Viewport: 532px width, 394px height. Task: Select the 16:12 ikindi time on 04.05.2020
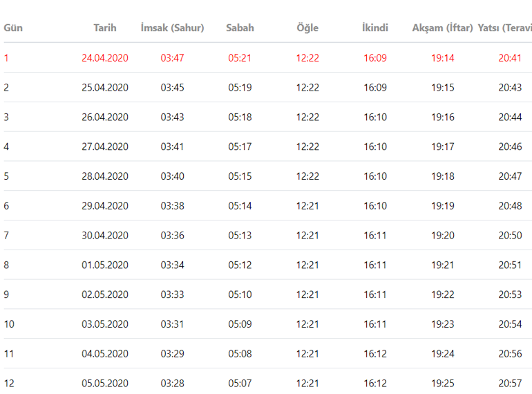pyautogui.click(x=375, y=354)
